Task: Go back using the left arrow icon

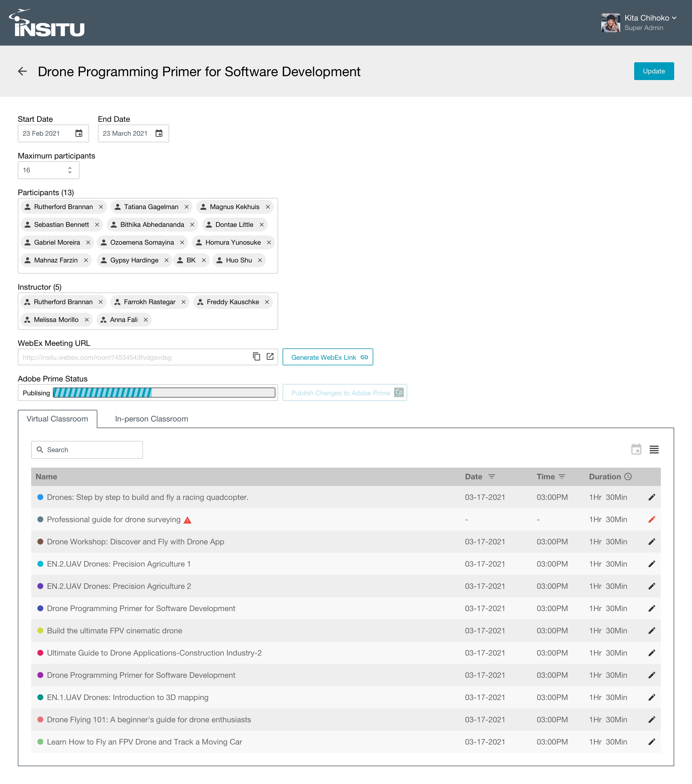Action: [x=22, y=71]
